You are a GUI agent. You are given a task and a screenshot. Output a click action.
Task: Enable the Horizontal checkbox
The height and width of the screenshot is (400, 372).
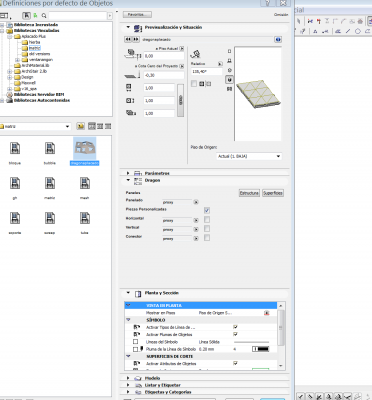tap(207, 220)
